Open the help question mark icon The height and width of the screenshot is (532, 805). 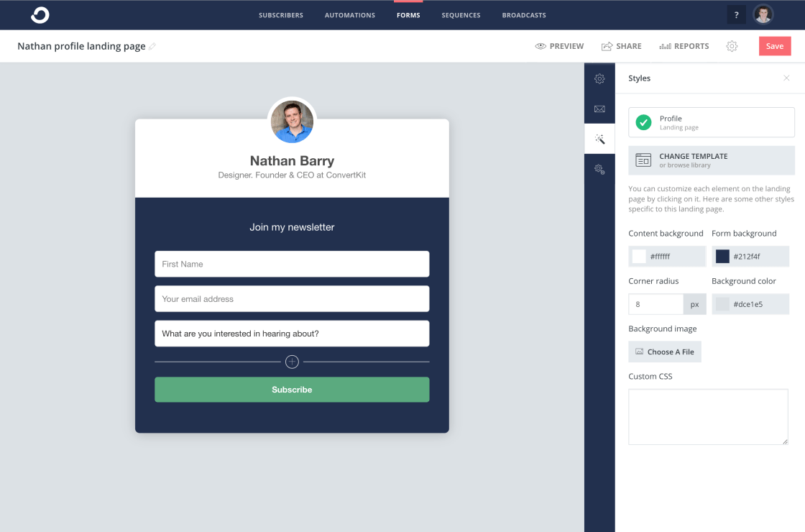(x=736, y=15)
